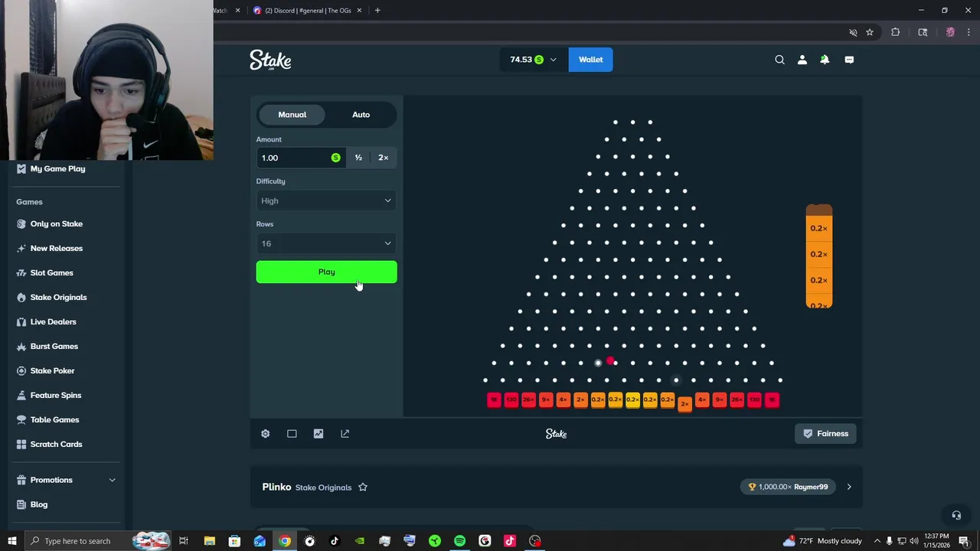Screen dimensions: 980x551
Task: Click the Windows Start button
Action: coord(11,541)
